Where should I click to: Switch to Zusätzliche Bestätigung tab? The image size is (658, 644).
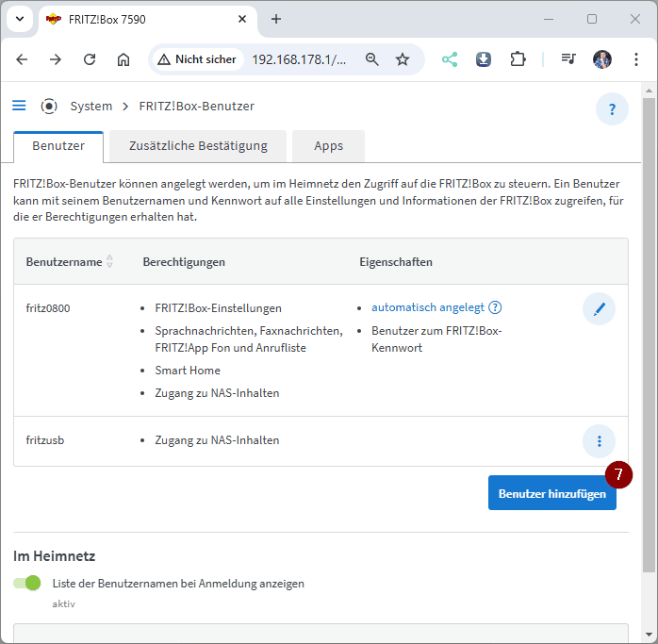click(x=198, y=146)
